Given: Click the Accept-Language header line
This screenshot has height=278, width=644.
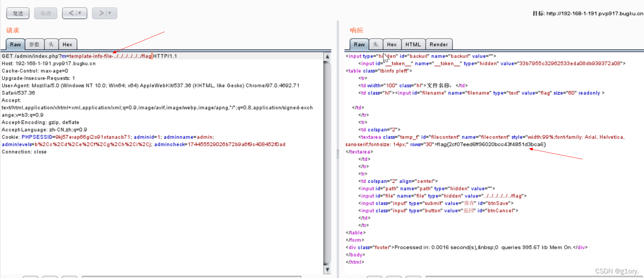Looking at the screenshot, I should tap(45, 130).
